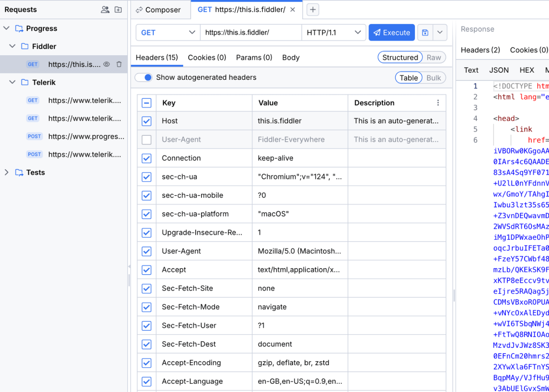Viewport: 549px width, 392px height.
Task: Click the new collection folder icon
Action: click(x=118, y=10)
